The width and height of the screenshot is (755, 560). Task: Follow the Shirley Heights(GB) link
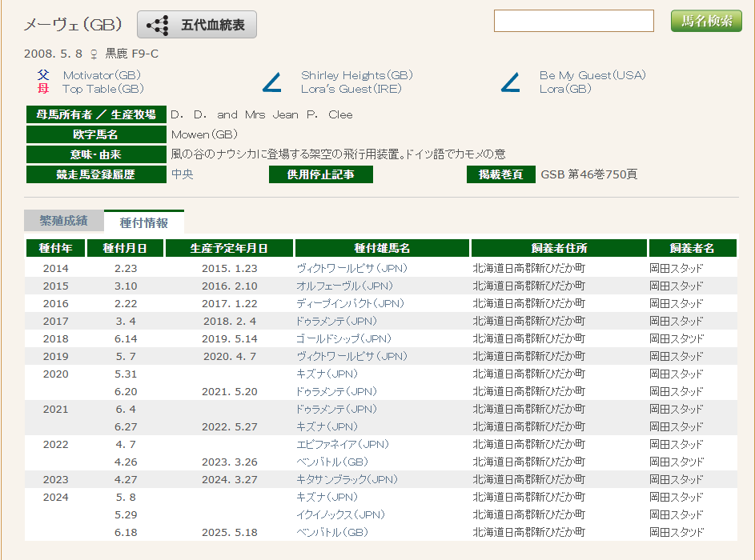pos(356,75)
